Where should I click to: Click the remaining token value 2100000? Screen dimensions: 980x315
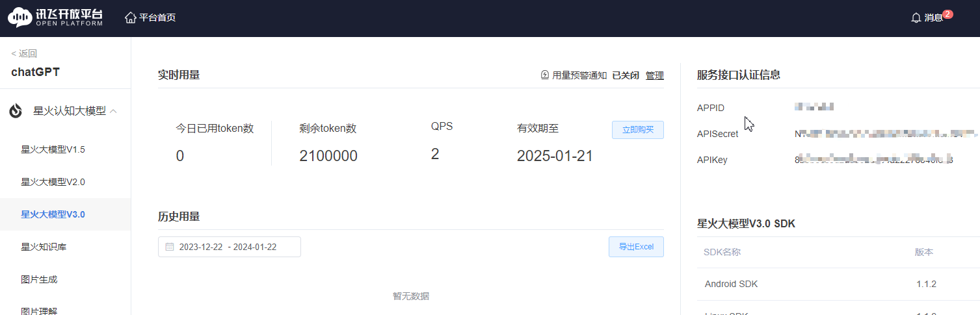tap(328, 156)
